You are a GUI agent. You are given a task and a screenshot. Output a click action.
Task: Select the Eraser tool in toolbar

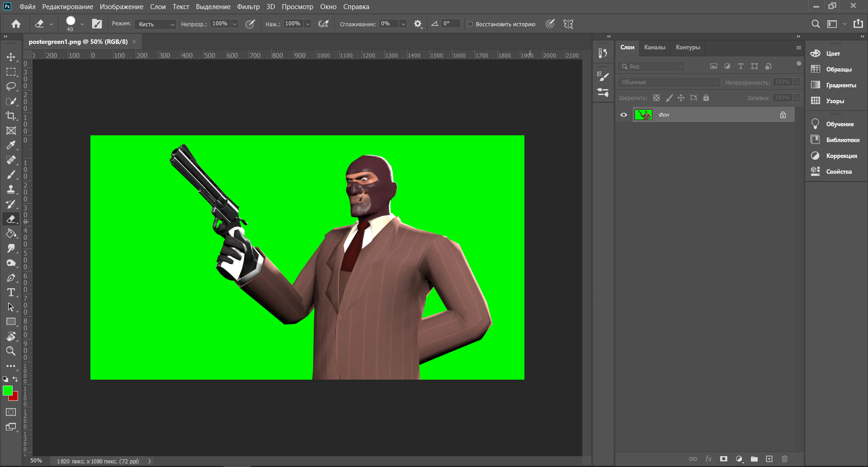tap(11, 219)
